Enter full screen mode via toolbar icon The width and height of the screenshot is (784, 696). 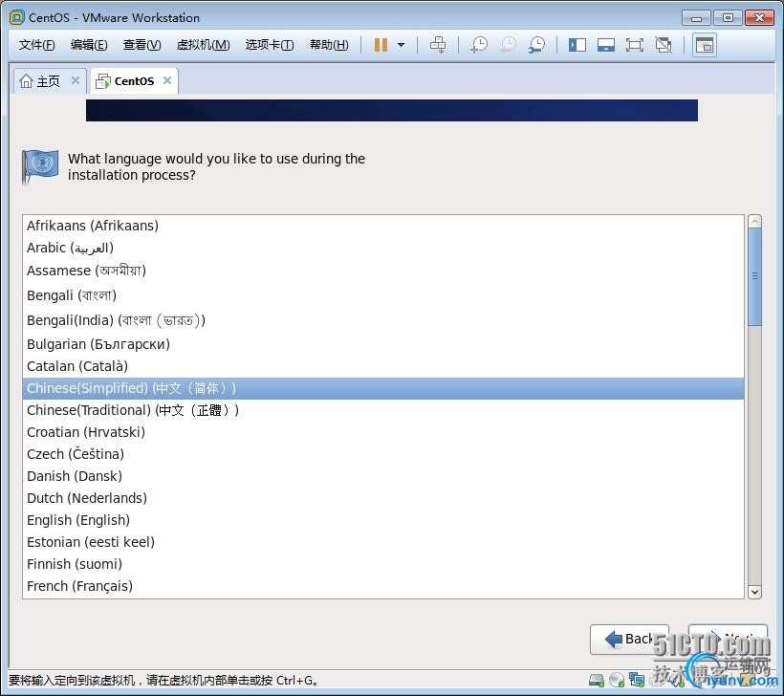(x=635, y=45)
